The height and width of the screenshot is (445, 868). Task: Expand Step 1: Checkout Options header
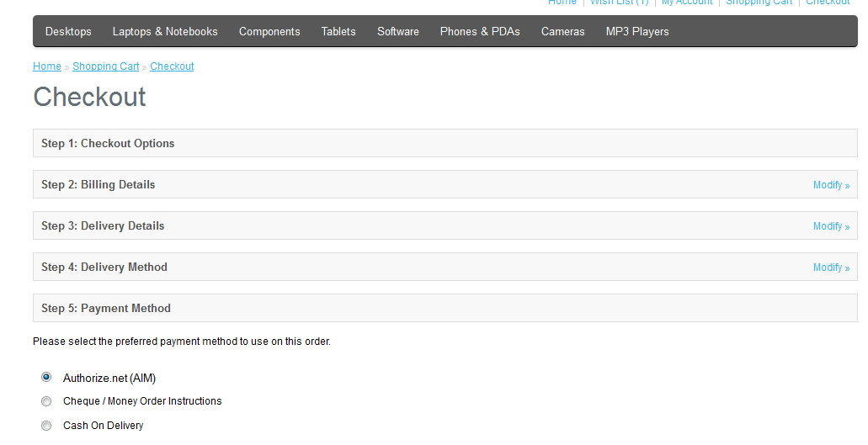point(108,144)
